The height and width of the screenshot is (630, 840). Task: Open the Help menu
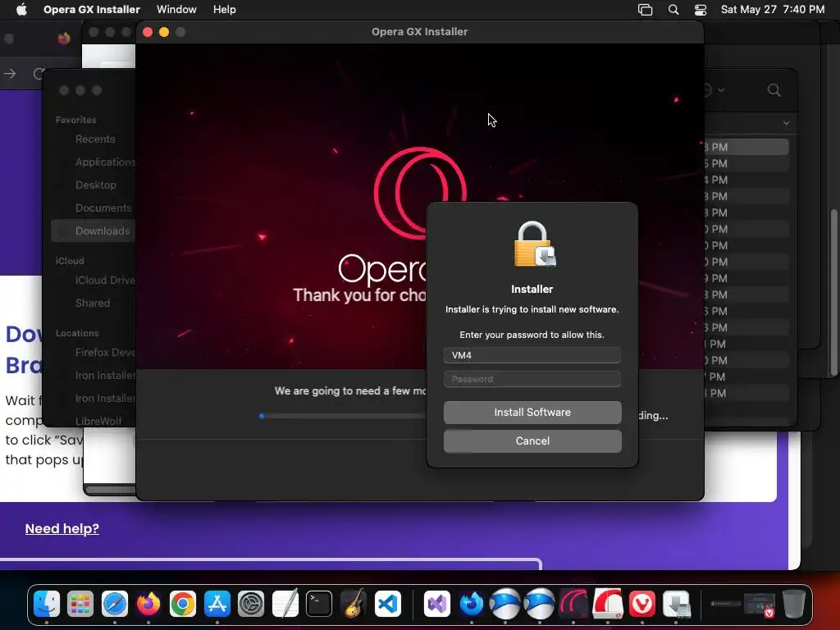click(x=224, y=10)
